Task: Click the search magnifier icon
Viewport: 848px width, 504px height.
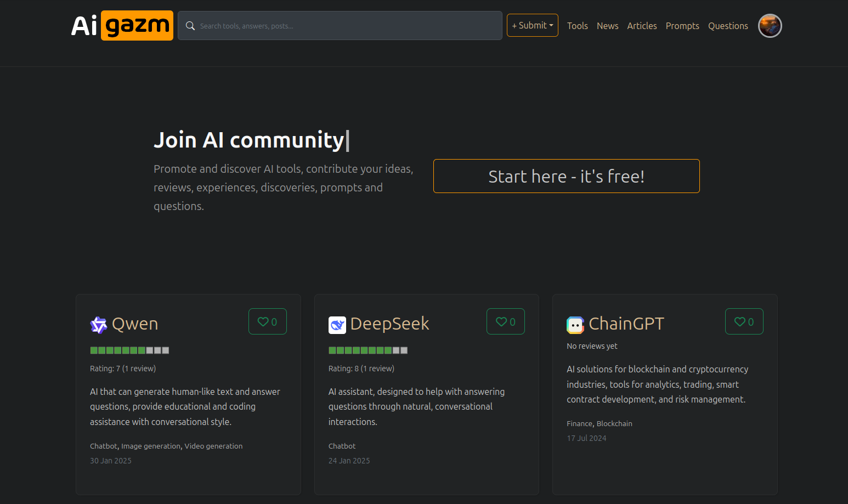Action: click(190, 26)
